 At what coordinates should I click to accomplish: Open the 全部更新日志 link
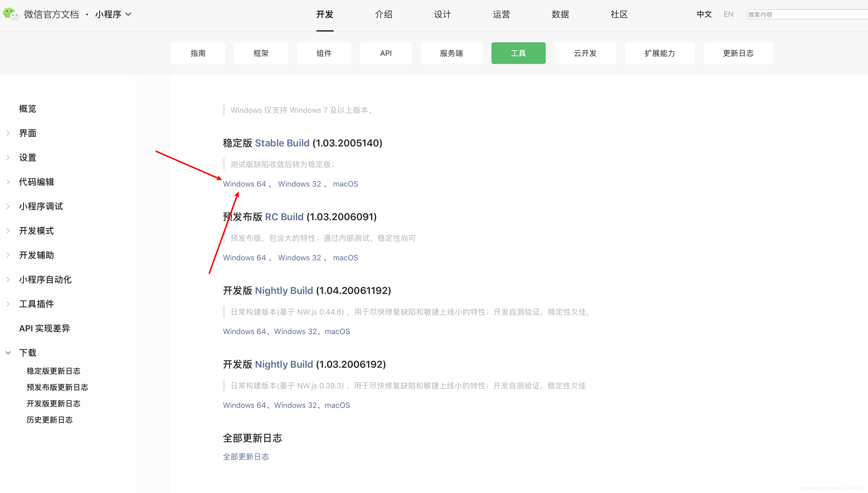[246, 456]
